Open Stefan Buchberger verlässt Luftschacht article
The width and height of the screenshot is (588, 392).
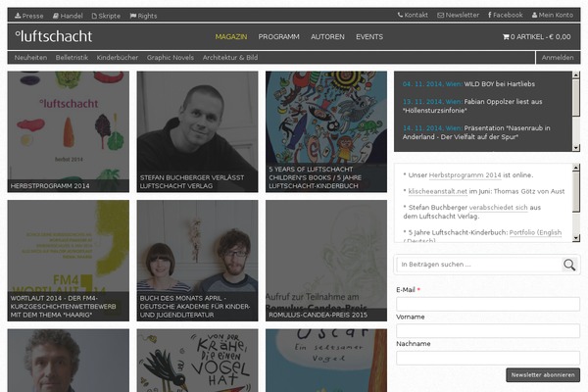197,131
